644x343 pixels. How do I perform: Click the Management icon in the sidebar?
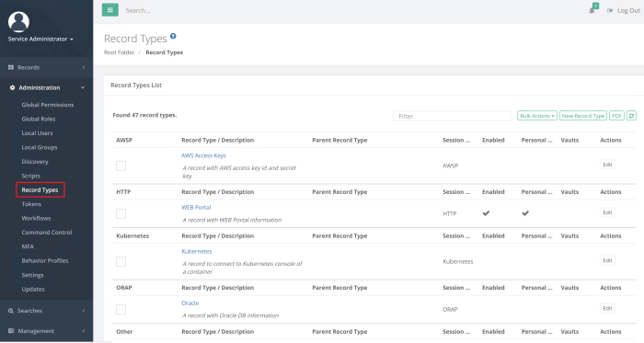(11, 331)
